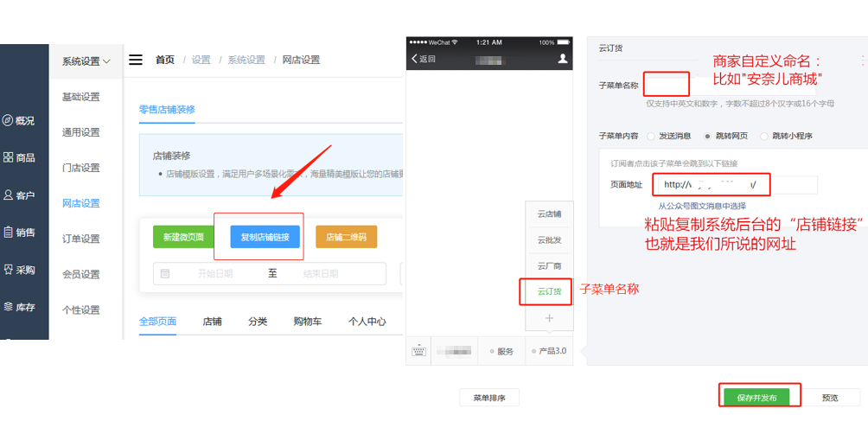This screenshot has width=868, height=434.
Task: Click the 结束日期 end date field
Action: (x=321, y=273)
